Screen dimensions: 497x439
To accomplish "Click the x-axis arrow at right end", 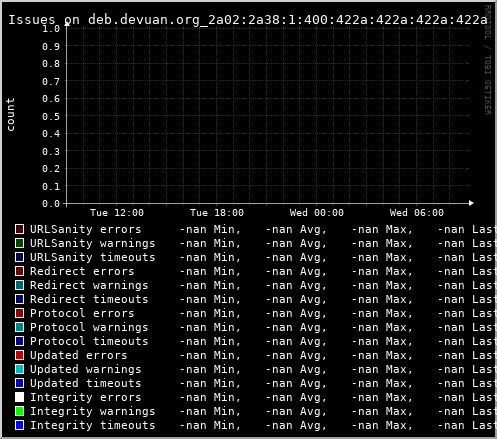I will [x=471, y=203].
